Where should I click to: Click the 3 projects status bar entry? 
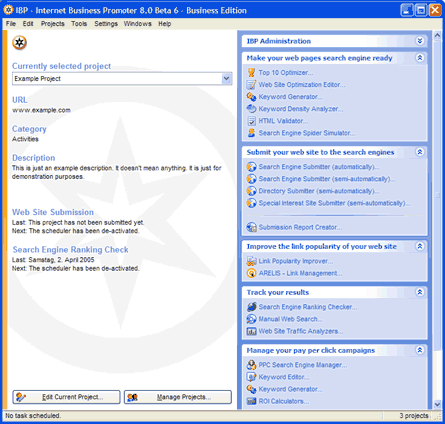[x=414, y=416]
